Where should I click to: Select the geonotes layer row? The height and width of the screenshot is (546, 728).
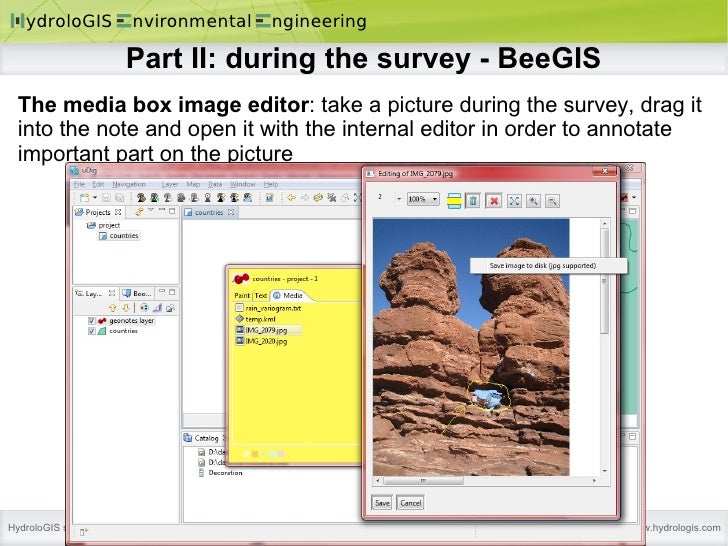[x=126, y=321]
